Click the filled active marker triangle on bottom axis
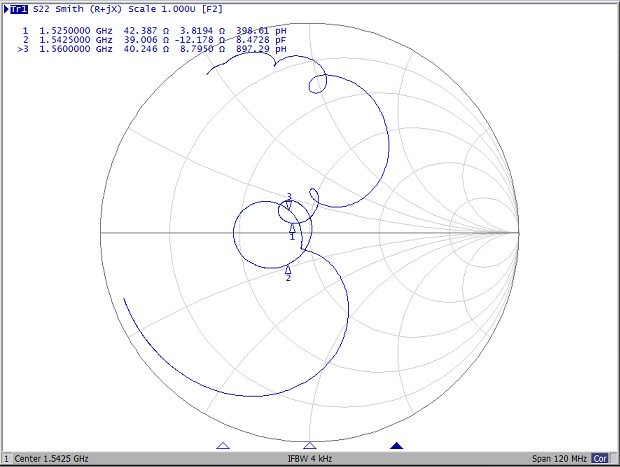620x467 pixels. pos(397,446)
